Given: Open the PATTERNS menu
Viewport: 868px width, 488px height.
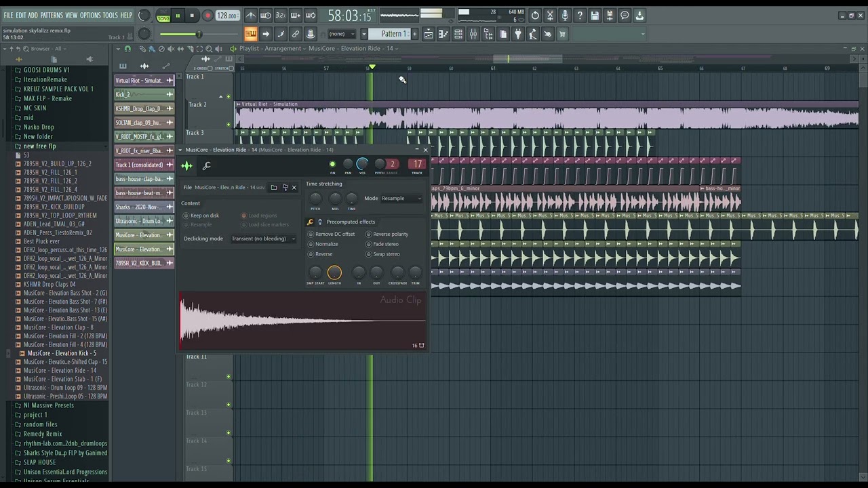Looking at the screenshot, I should click(x=52, y=15).
